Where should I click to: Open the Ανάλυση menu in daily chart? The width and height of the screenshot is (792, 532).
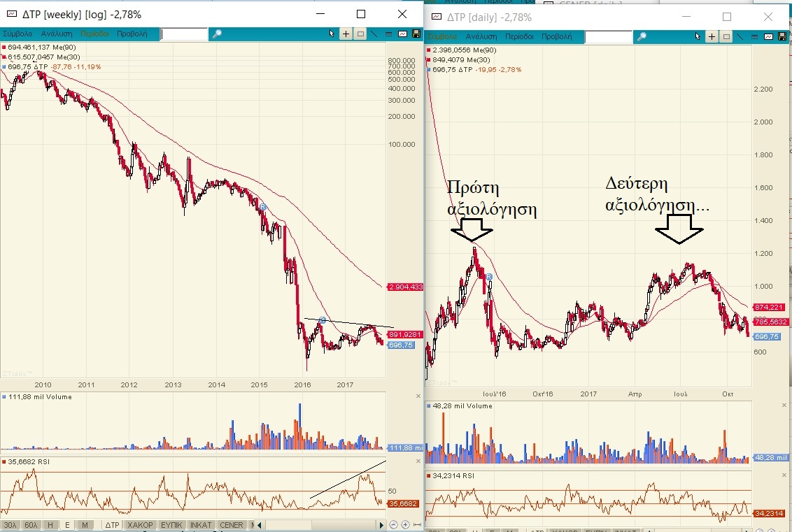point(481,36)
